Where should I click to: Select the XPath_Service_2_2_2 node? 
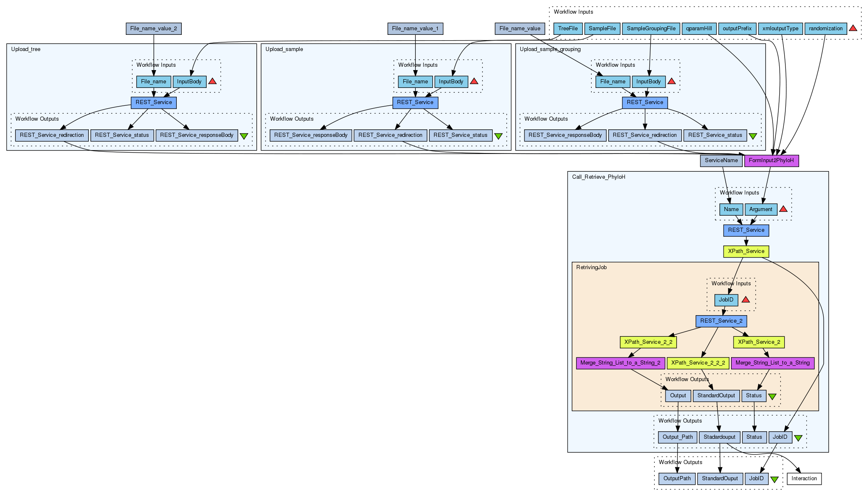coord(698,363)
